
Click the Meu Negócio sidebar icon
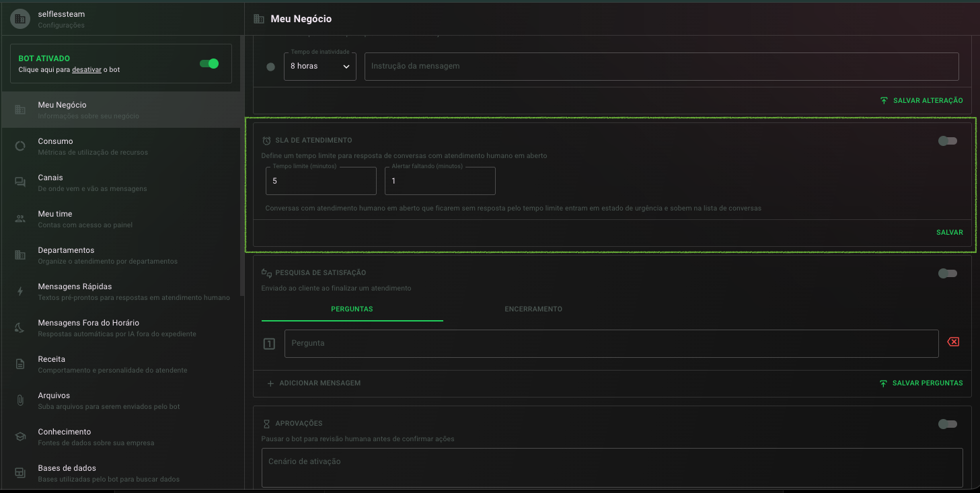pos(20,110)
